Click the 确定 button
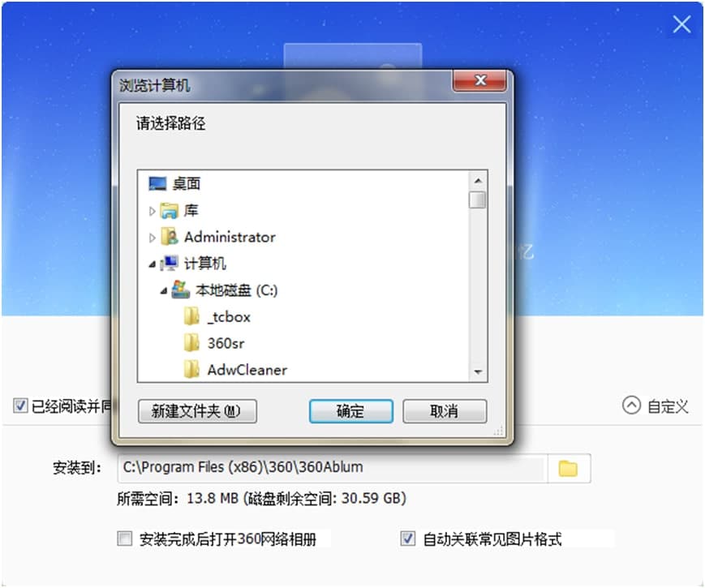The image size is (705, 588). (350, 411)
